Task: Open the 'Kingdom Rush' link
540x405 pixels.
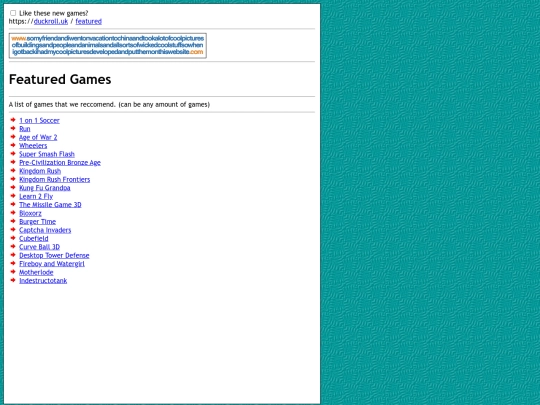Action: 40,171
